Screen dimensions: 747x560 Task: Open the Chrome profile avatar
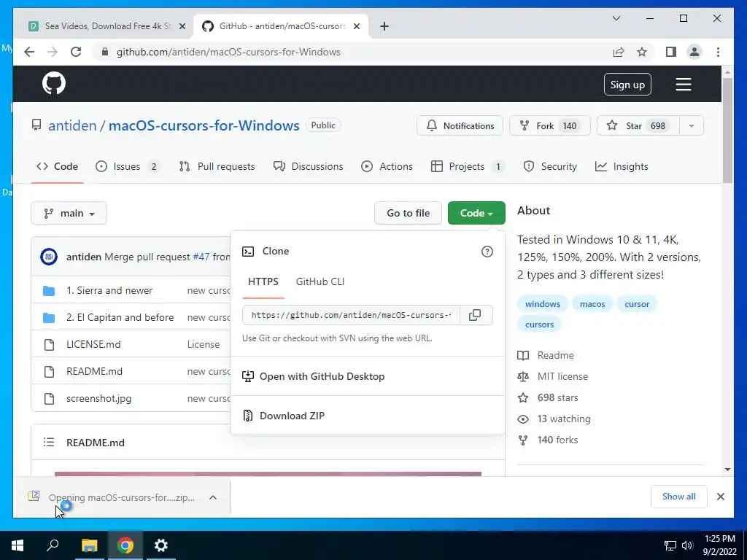coord(694,52)
